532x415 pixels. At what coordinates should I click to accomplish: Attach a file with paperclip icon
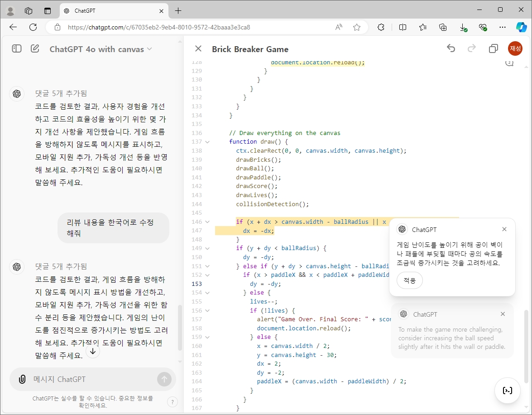(x=22, y=379)
